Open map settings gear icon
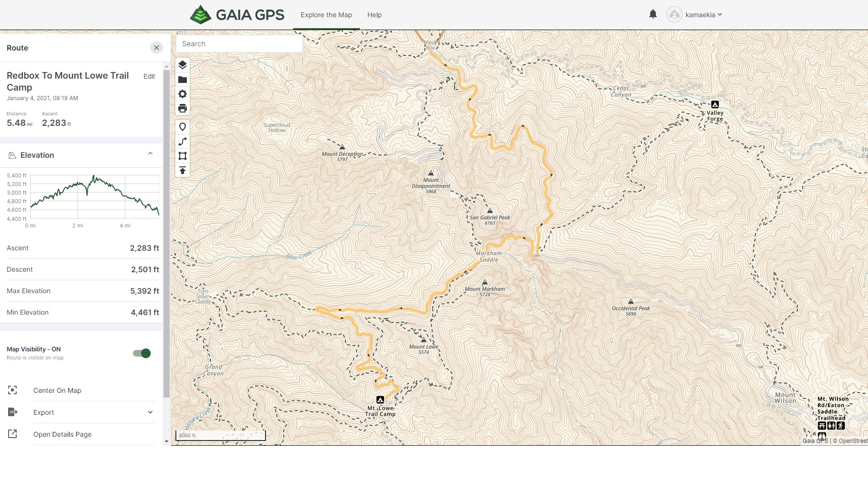Image resolution: width=868 pixels, height=502 pixels. 183,94
